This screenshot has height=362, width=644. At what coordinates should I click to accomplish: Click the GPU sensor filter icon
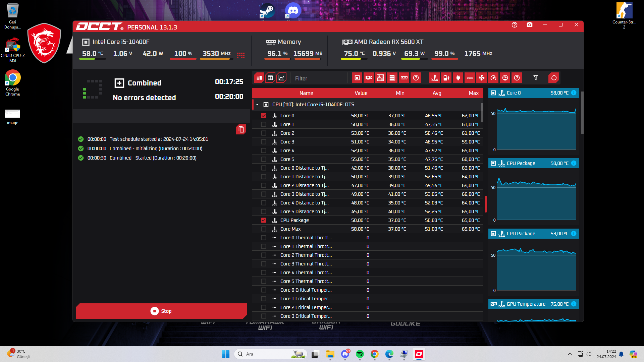pyautogui.click(x=369, y=78)
